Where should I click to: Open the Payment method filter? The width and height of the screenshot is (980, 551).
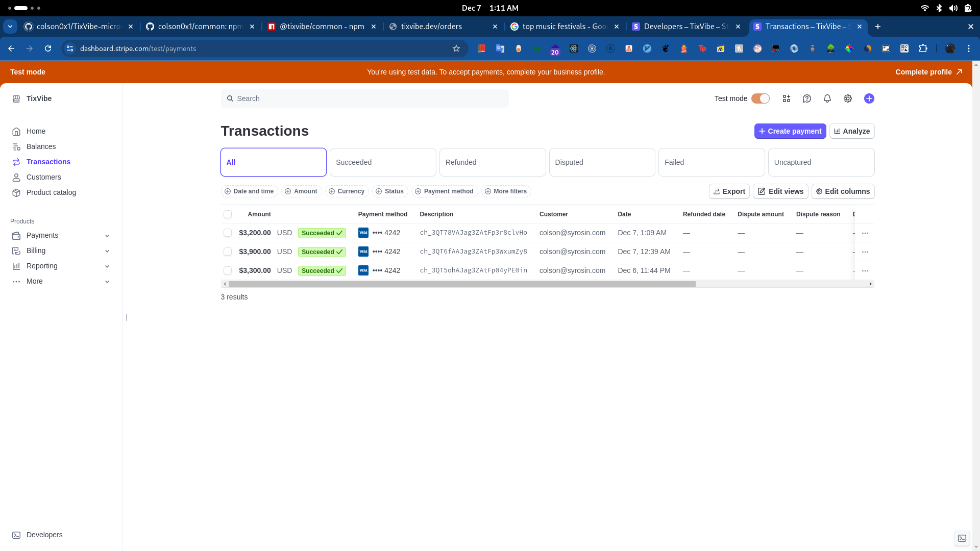coord(445,191)
